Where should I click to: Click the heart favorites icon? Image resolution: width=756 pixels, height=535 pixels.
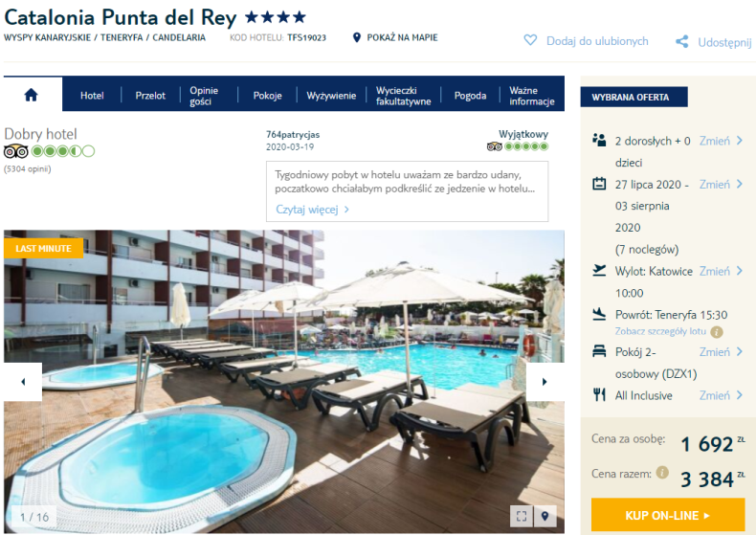click(x=530, y=40)
